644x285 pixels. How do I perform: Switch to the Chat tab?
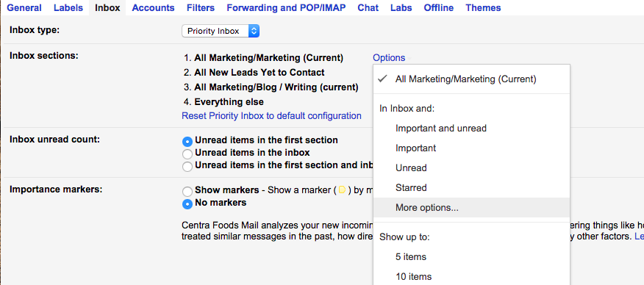click(x=368, y=8)
